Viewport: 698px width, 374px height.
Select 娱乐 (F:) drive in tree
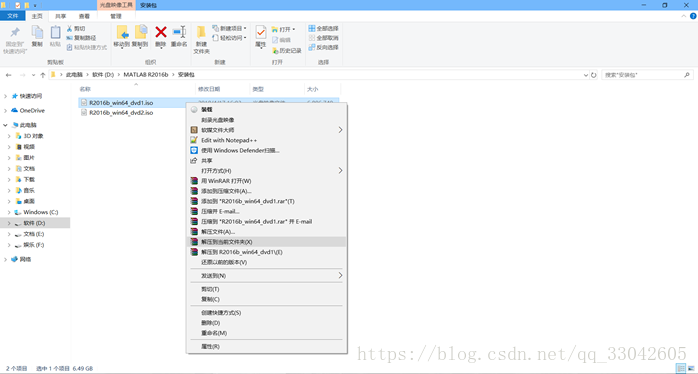(33, 245)
